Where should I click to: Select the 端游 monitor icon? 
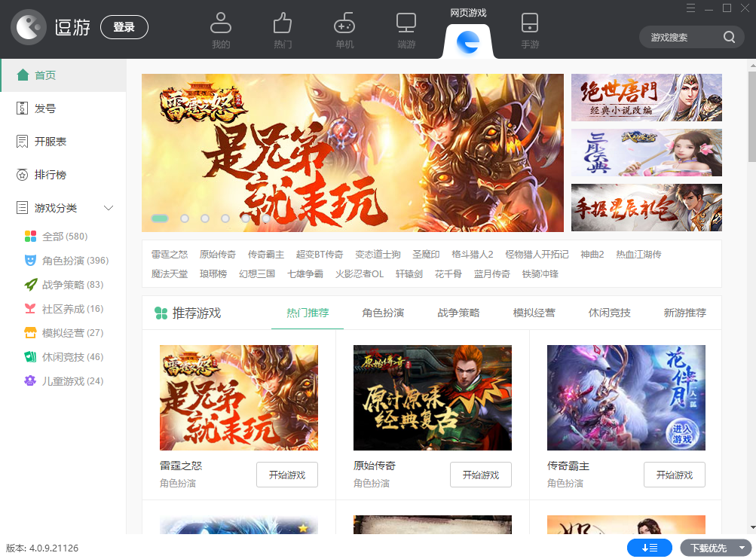(x=406, y=23)
